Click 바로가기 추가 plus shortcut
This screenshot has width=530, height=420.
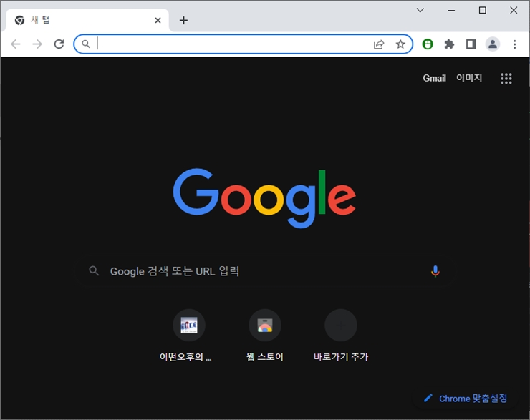[341, 325]
